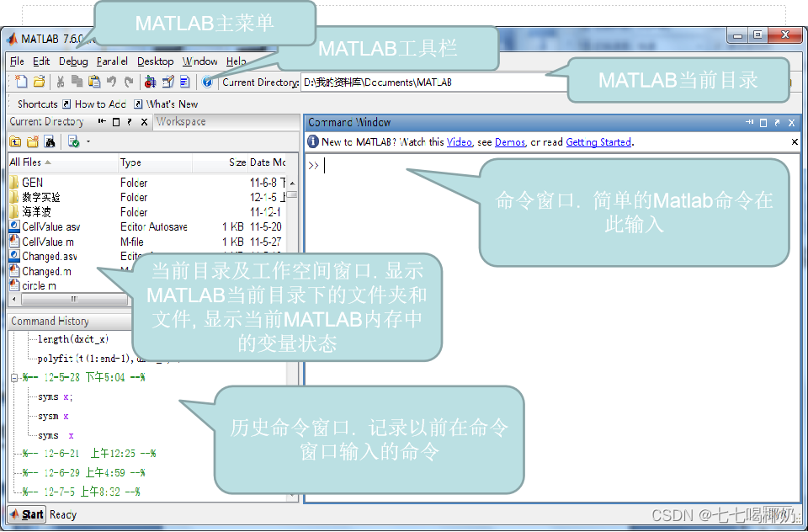Sort the file list by All Files column

point(25,162)
